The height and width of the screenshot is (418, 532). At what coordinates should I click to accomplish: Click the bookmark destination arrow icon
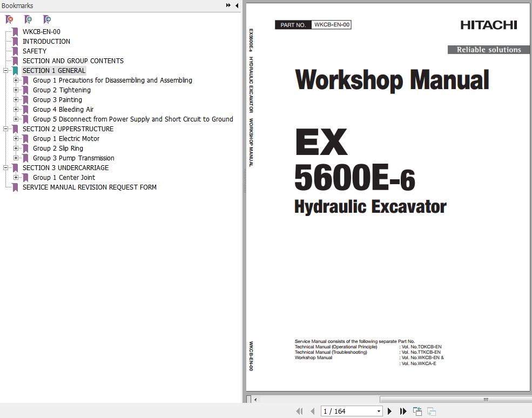click(x=47, y=19)
